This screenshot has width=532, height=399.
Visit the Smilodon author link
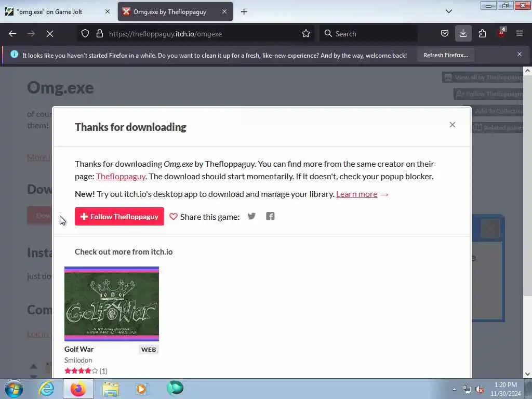pos(78,360)
